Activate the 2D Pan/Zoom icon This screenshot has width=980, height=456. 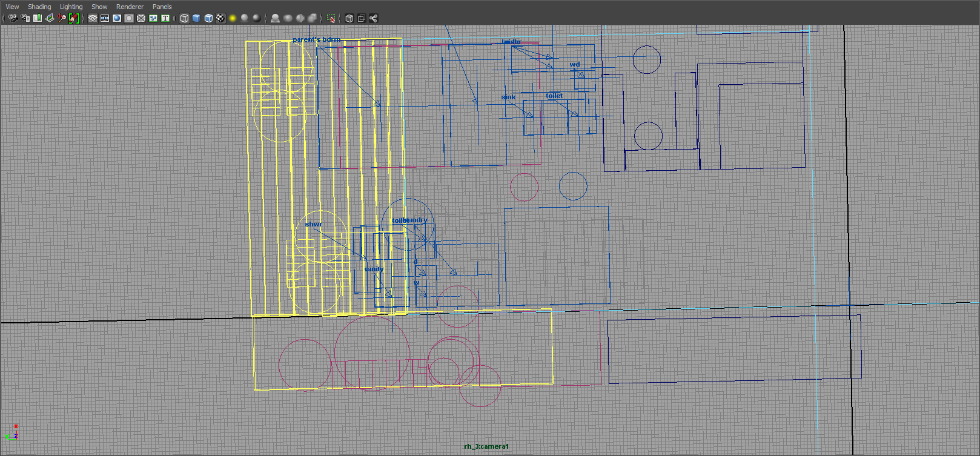[x=62, y=18]
